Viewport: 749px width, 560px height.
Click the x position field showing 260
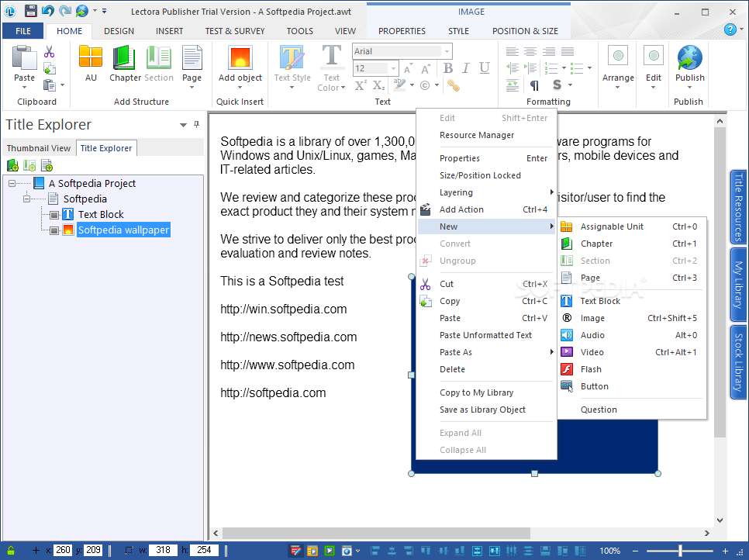[63, 550]
